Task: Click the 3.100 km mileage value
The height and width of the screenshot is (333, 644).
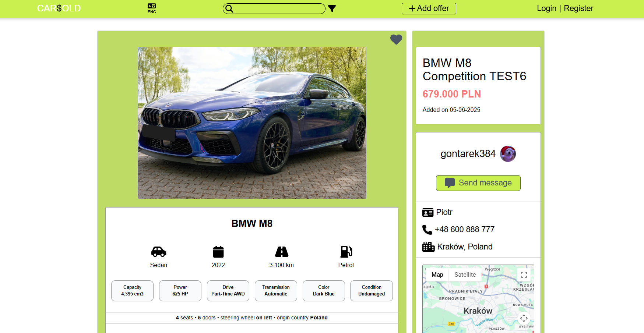Action: pyautogui.click(x=281, y=265)
